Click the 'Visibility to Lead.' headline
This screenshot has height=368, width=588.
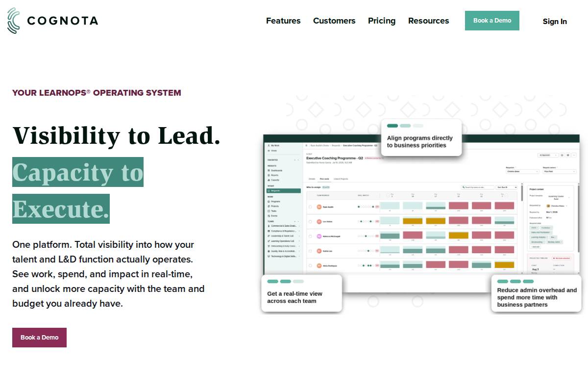click(117, 135)
